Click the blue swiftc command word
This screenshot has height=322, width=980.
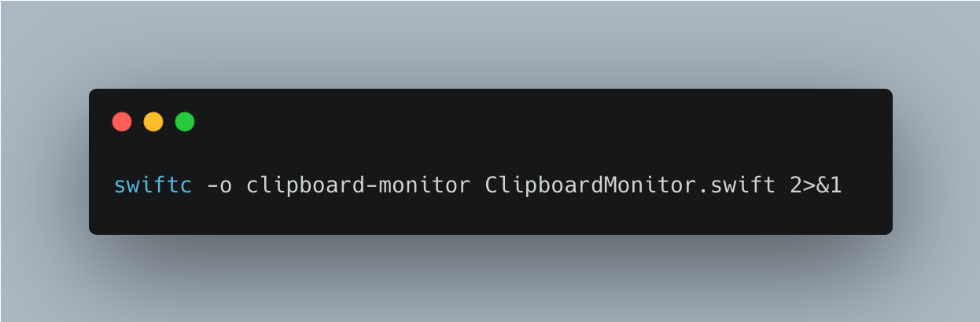(153, 186)
